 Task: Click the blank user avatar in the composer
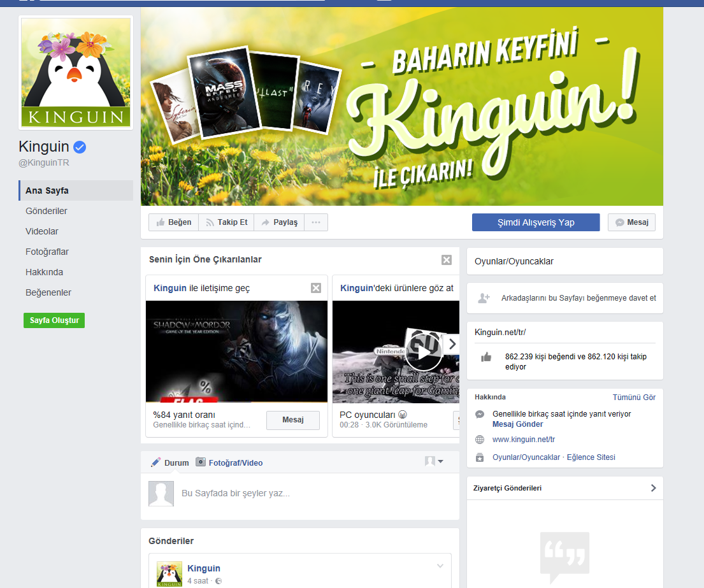[x=161, y=494]
